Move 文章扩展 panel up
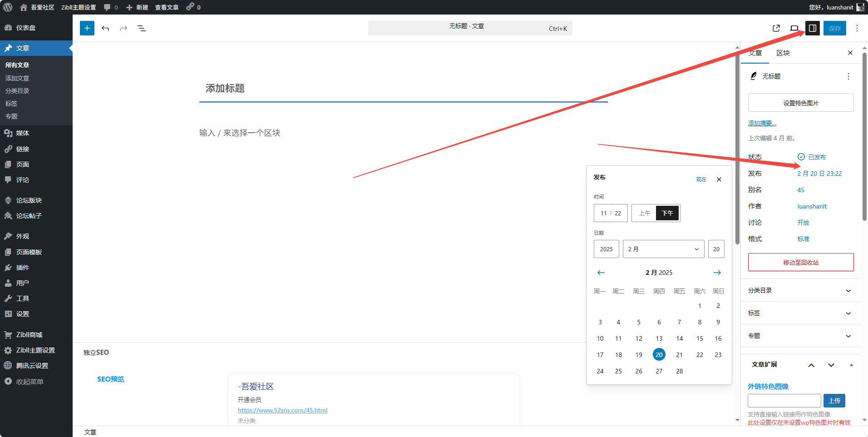Screen dimensions: 868x437 811,365
